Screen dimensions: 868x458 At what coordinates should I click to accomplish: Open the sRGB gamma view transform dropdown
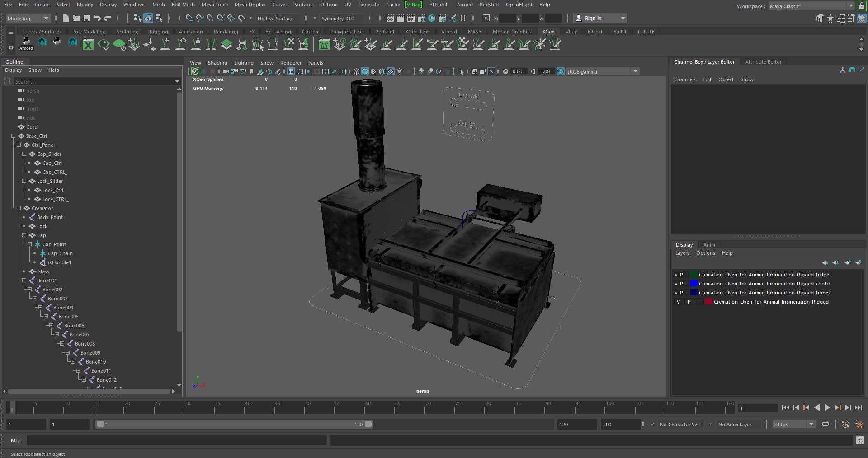[x=602, y=71]
